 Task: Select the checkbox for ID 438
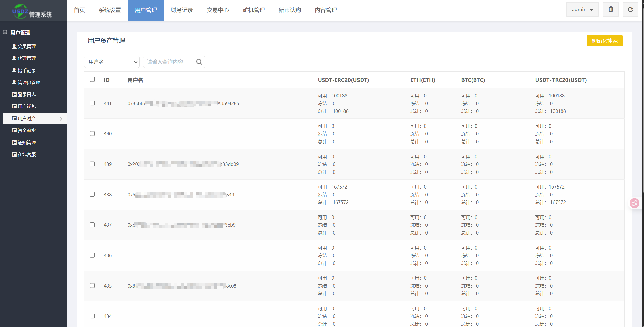[92, 194]
